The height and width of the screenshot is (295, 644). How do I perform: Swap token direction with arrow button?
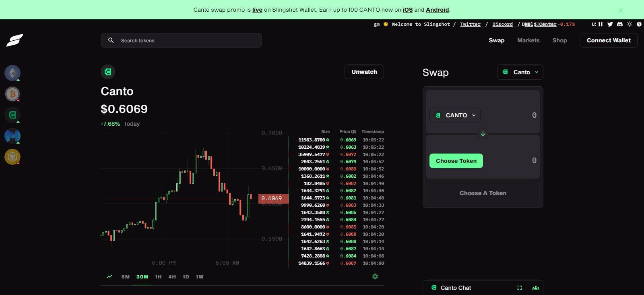coord(483,134)
